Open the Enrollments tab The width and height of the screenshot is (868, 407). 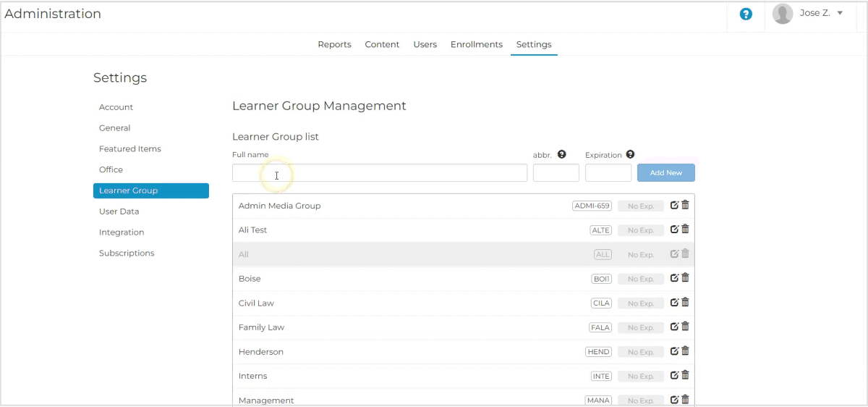point(477,44)
